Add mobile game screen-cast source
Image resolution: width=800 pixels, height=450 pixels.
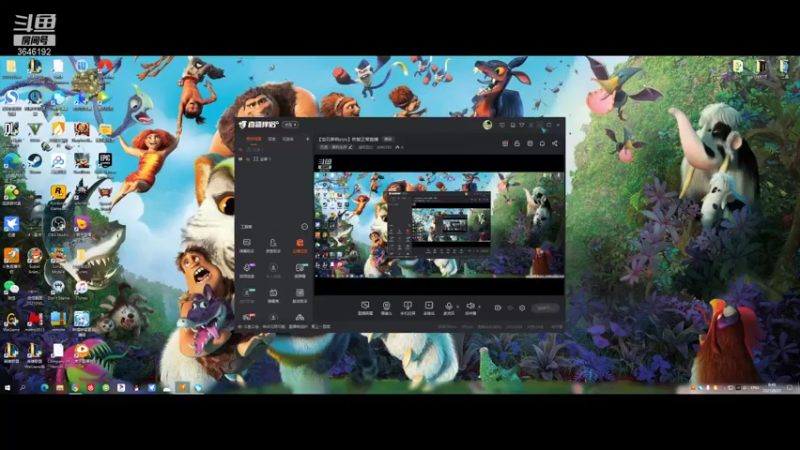pyautogui.click(x=407, y=308)
